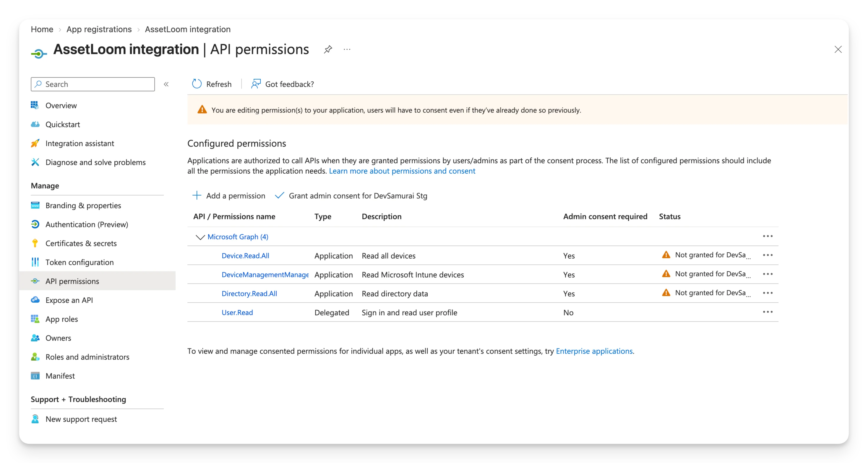
Task: Click the Refresh icon in toolbar
Action: (197, 84)
